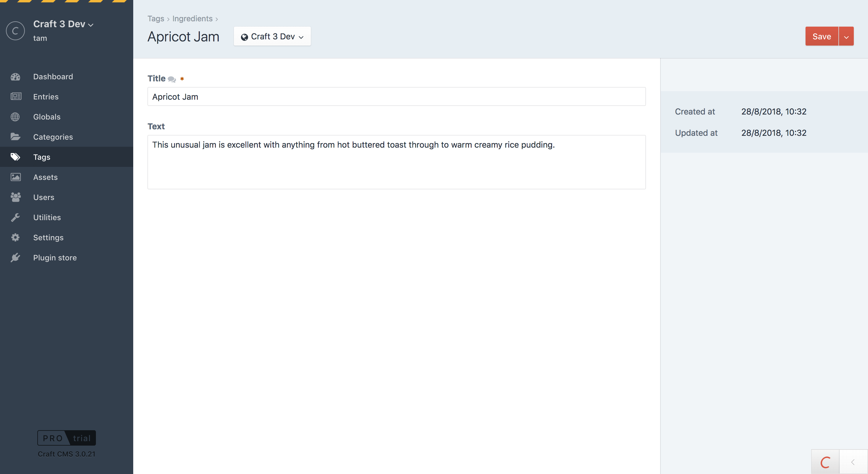Click inside the Title input field
Image resolution: width=868 pixels, height=474 pixels.
click(x=396, y=97)
